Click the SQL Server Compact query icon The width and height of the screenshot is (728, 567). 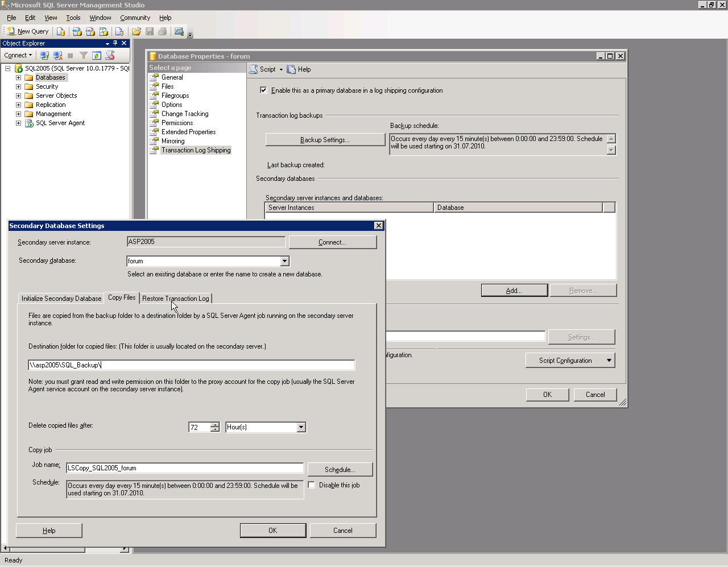pyautogui.click(x=119, y=31)
